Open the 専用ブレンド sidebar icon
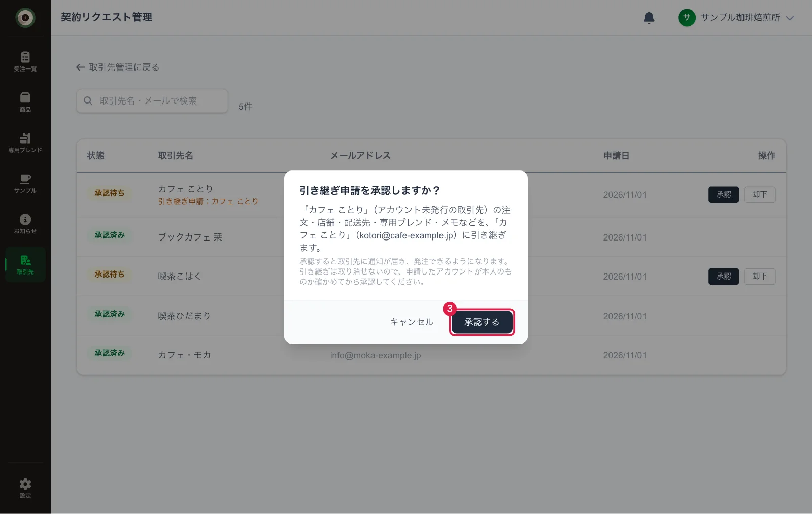Image resolution: width=812 pixels, height=514 pixels. 25,143
